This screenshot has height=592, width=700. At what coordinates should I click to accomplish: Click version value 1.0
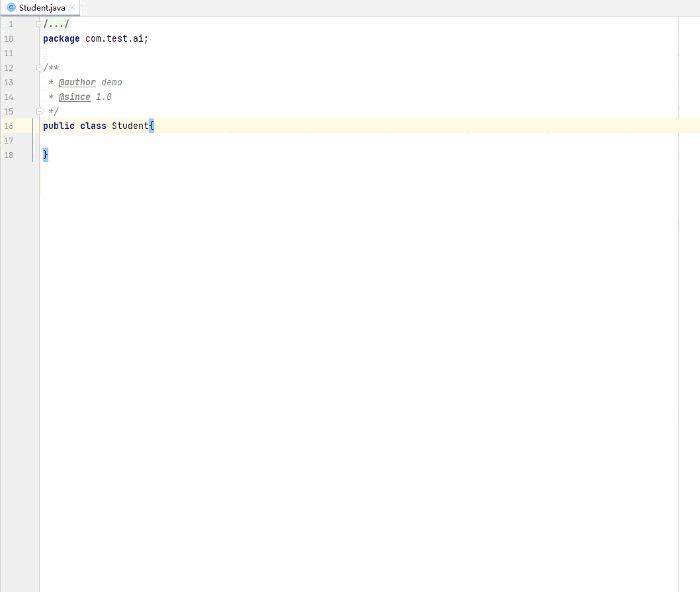point(104,97)
